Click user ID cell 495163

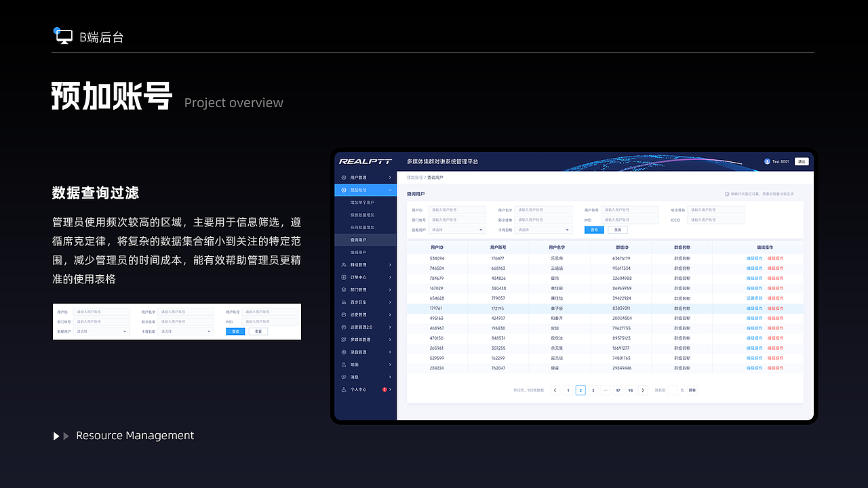point(437,318)
